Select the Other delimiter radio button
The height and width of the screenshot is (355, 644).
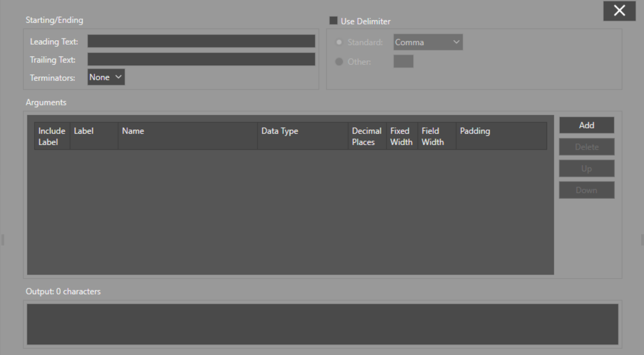pos(338,61)
